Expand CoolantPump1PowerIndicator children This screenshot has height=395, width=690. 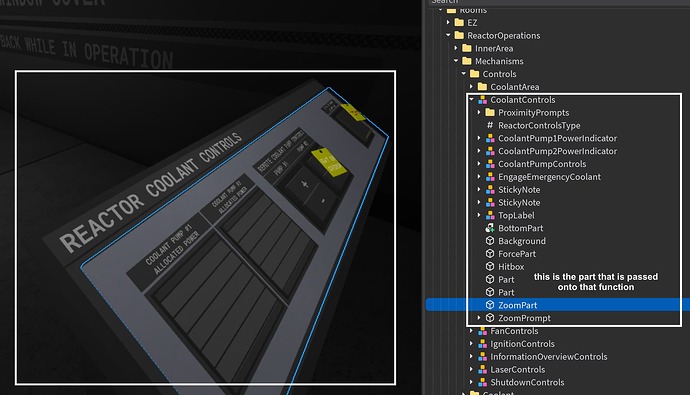(x=479, y=138)
